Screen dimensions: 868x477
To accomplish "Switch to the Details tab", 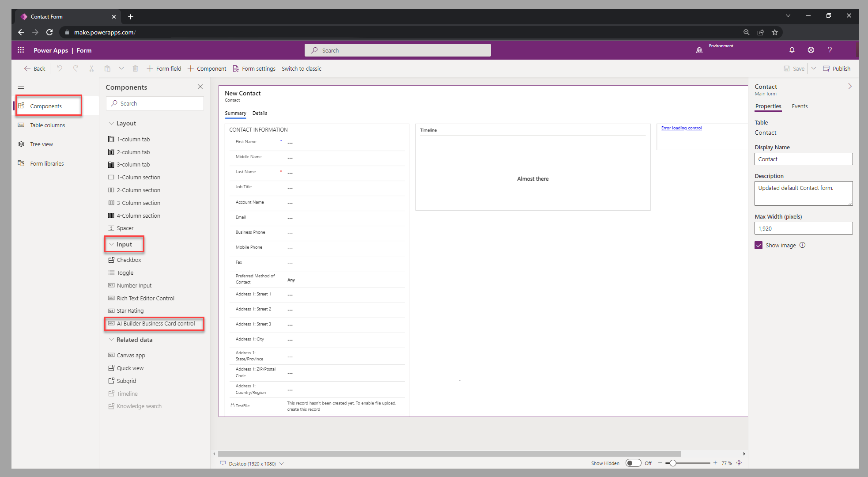I will coord(260,113).
